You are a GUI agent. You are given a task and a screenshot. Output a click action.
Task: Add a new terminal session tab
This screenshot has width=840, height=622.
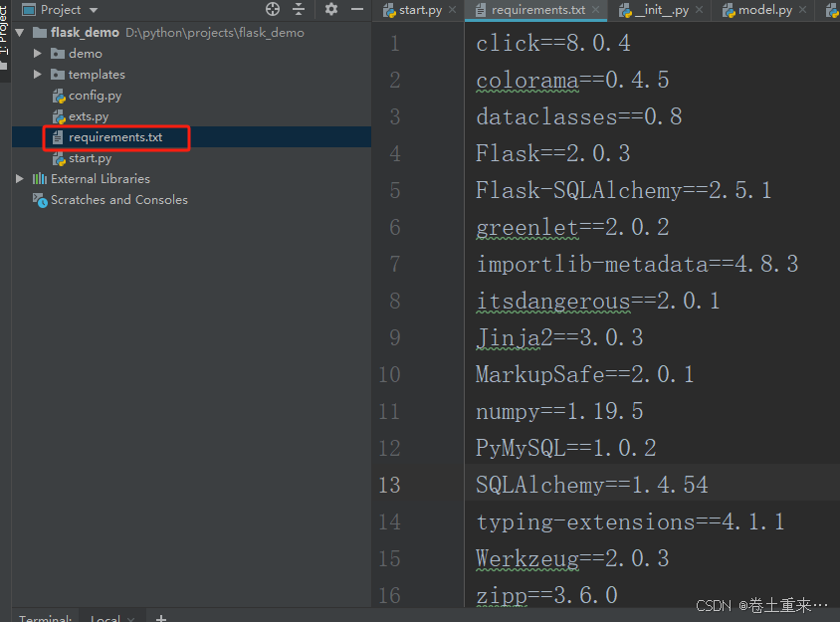coord(160,618)
